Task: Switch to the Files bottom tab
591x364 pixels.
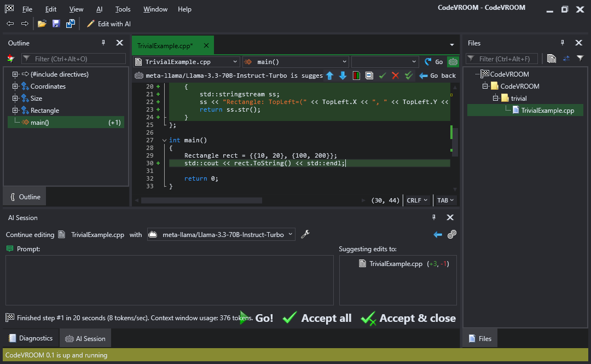Action: point(480,338)
